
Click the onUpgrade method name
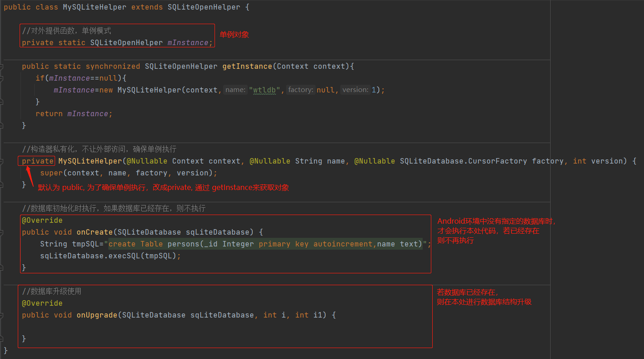tap(97, 315)
